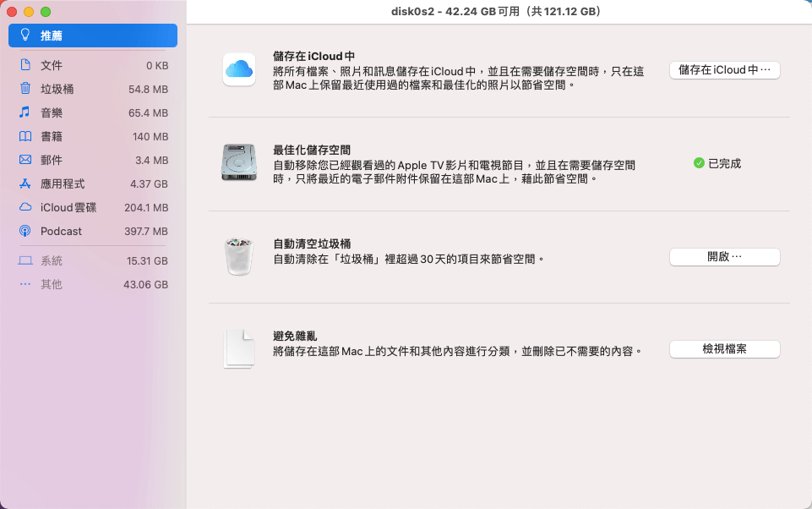Click the 垃圾桶 trash icon in sidebar
The height and width of the screenshot is (509, 812).
pos(25,88)
